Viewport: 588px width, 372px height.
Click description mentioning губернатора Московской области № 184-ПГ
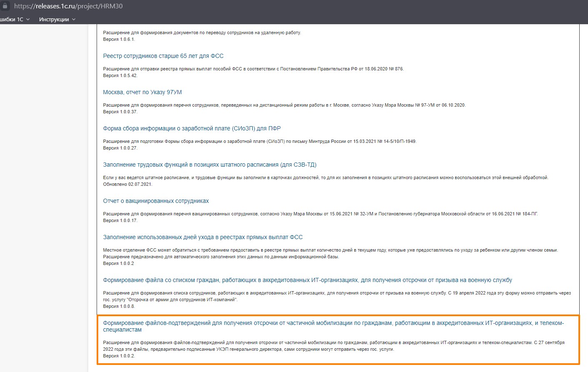coord(321,214)
